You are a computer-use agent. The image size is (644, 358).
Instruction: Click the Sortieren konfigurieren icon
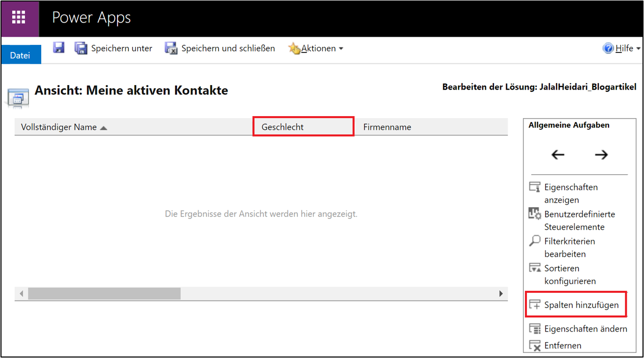[x=535, y=268]
